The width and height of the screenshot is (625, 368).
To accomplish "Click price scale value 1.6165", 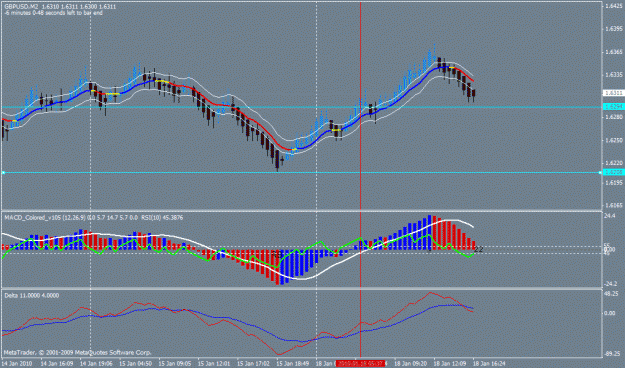I will tap(614, 205).
